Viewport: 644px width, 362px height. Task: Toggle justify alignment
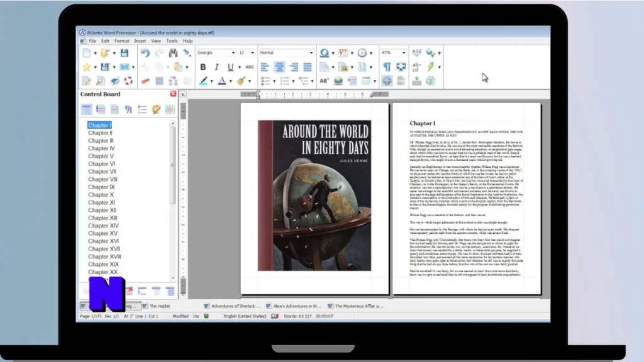click(x=308, y=67)
